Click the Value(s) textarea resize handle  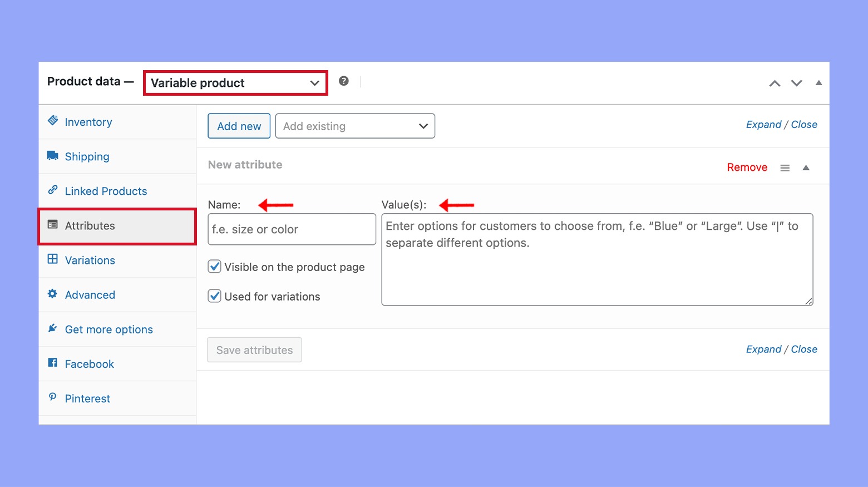click(x=808, y=301)
